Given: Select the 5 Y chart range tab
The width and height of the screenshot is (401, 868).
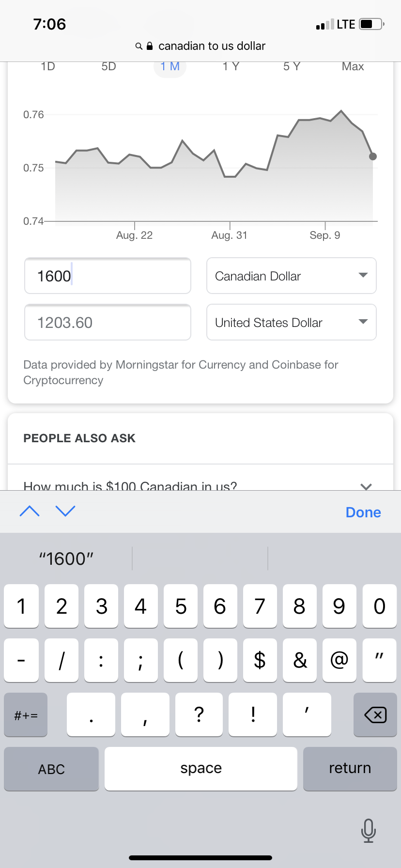Looking at the screenshot, I should (x=292, y=67).
